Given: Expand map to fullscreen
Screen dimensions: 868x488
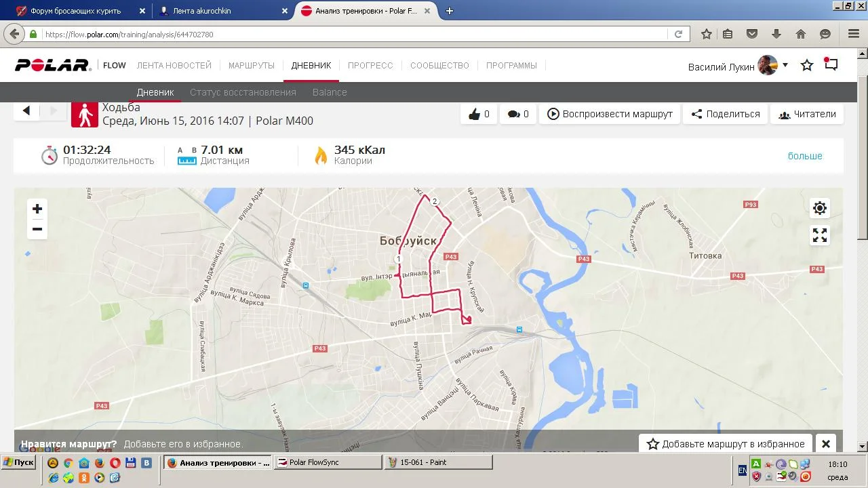Looking at the screenshot, I should tap(820, 235).
